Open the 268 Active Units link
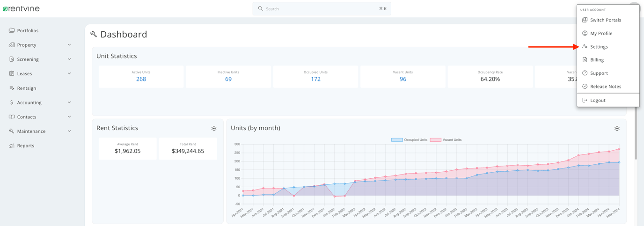Image resolution: width=644 pixels, height=226 pixels. coord(141,79)
